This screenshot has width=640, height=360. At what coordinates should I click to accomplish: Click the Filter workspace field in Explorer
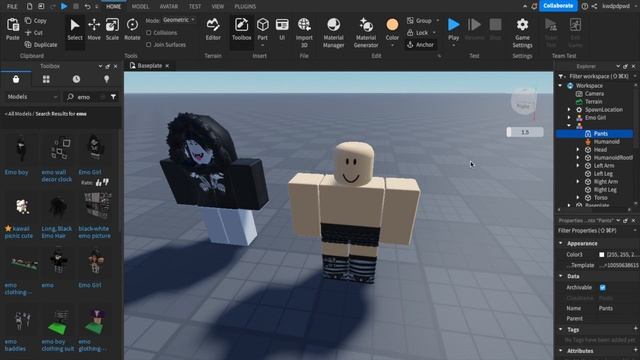[x=598, y=76]
